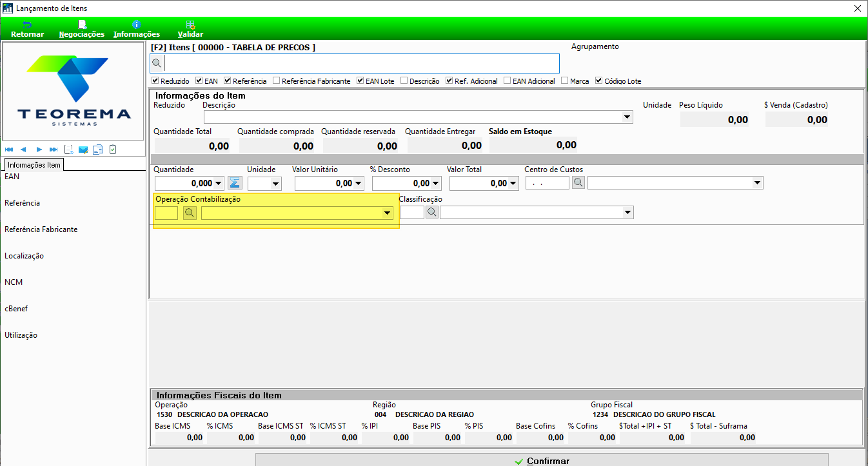
Task: Select the Informações Item tab
Action: point(34,165)
